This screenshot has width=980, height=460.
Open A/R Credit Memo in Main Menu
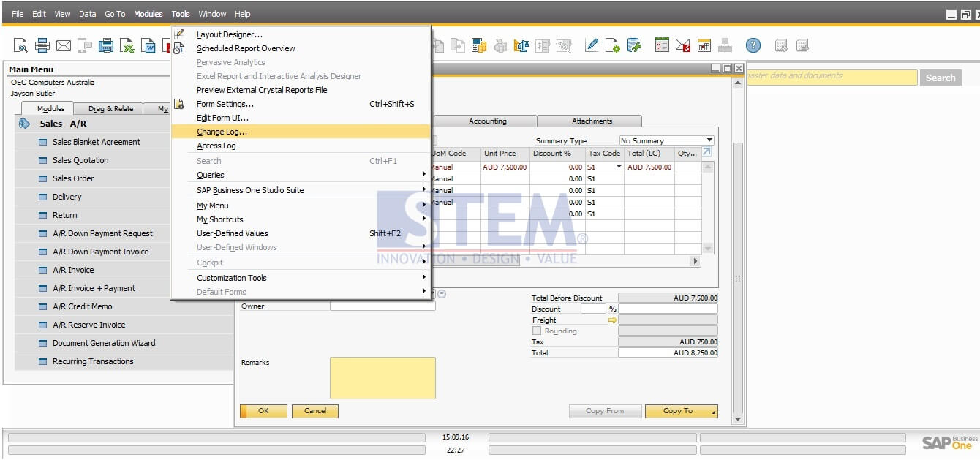coord(82,306)
